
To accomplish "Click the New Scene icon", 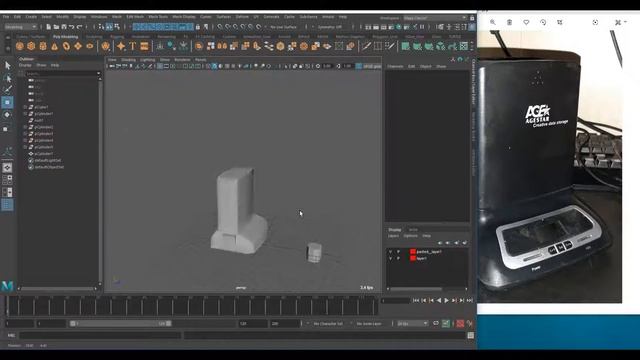I will point(48,27).
